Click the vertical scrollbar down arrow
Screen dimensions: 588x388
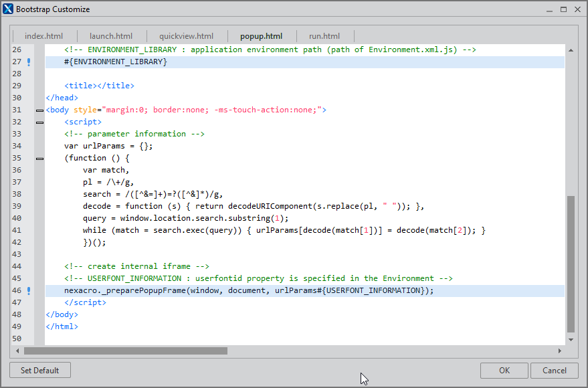tap(571, 339)
